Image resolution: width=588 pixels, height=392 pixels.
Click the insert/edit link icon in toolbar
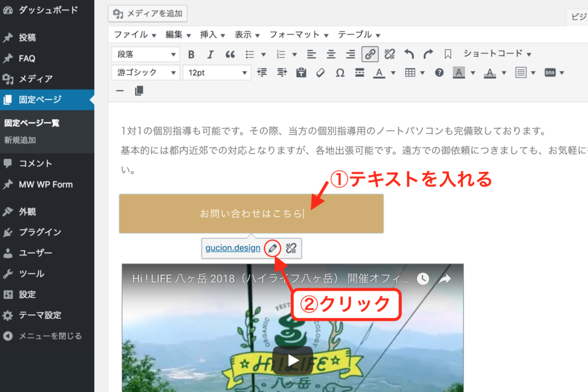370,55
